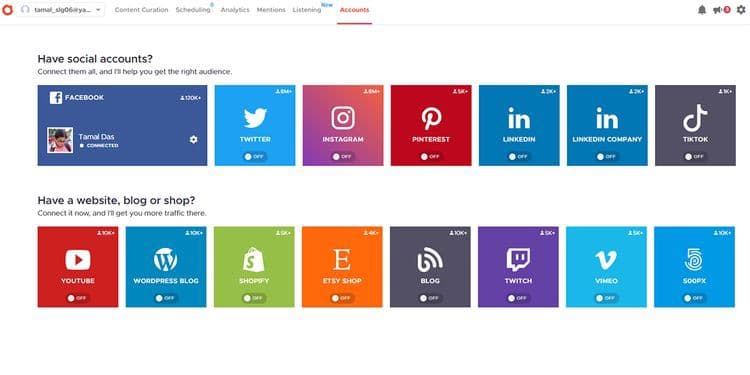Viewport: 750px width, 375px height.
Task: Click 'Have a website, blog or shop?' heading
Action: pyautogui.click(x=116, y=201)
